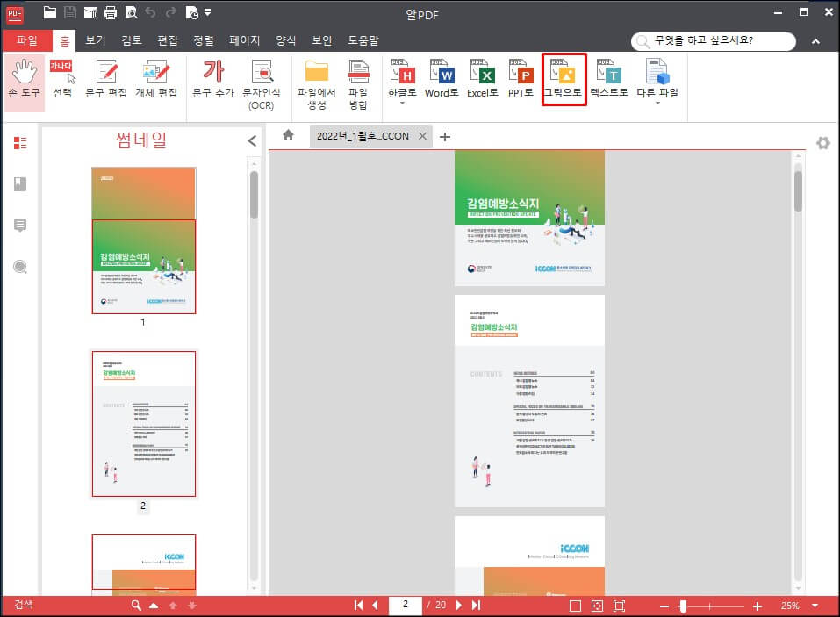Select the 손 도구 hand tool
The image size is (840, 617).
click(x=25, y=79)
